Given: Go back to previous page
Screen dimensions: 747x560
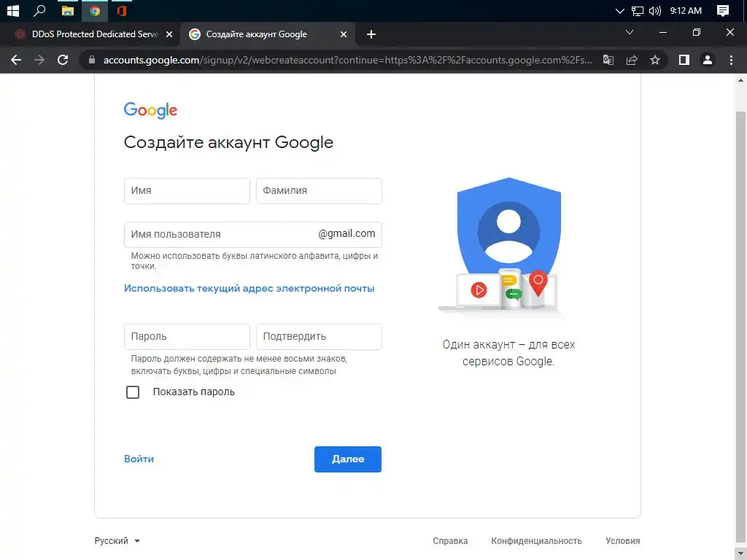Looking at the screenshot, I should point(16,60).
